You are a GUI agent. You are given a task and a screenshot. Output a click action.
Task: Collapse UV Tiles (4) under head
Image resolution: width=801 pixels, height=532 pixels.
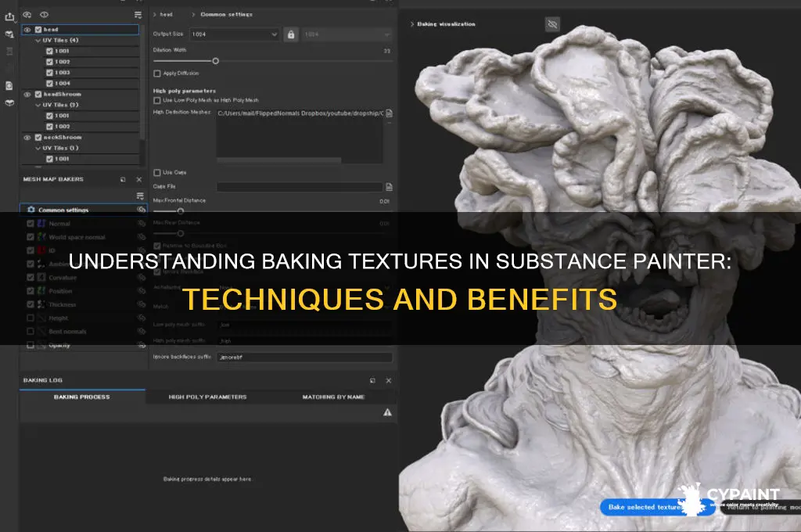click(38, 41)
